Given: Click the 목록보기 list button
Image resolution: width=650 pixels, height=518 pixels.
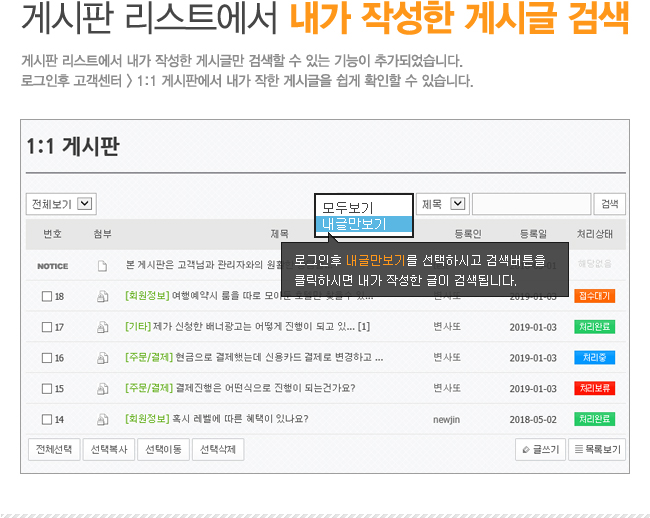Looking at the screenshot, I should coord(597,449).
